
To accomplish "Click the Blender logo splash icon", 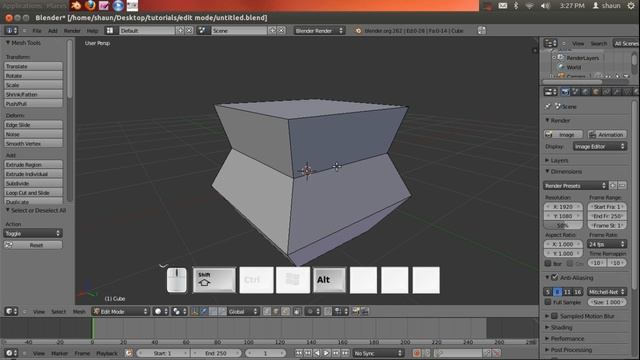I will [x=358, y=31].
